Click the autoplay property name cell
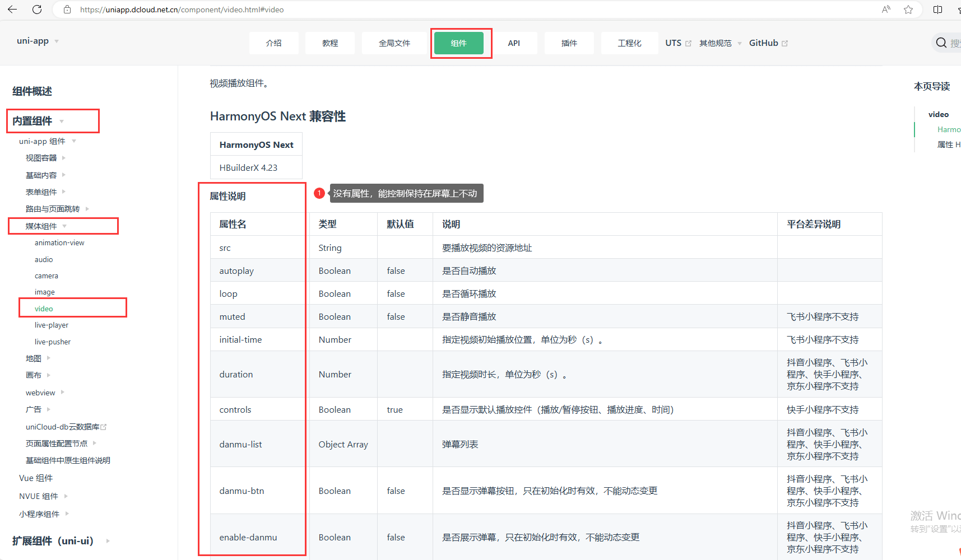 [x=259, y=270]
